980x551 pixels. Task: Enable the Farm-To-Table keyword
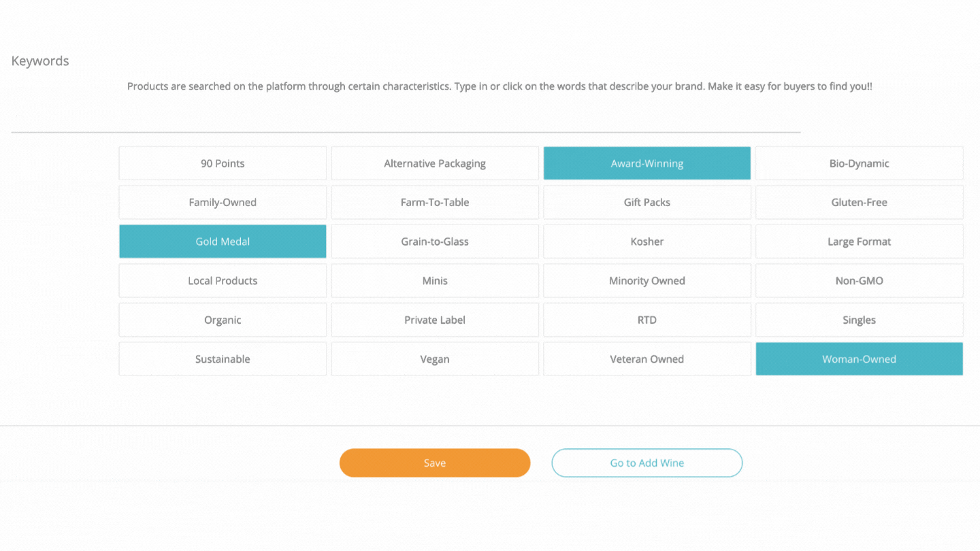point(435,202)
